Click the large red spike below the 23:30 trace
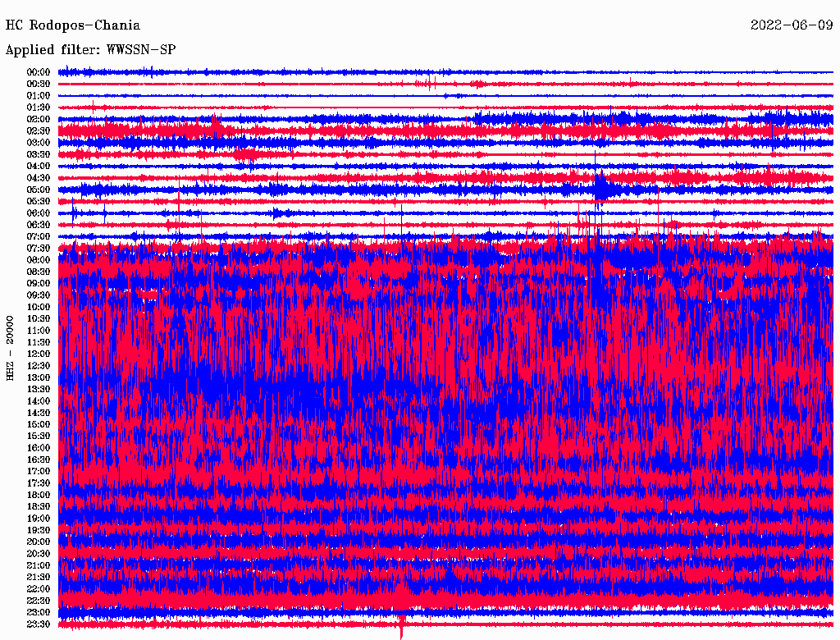This screenshot has height=640, width=840. (401, 630)
